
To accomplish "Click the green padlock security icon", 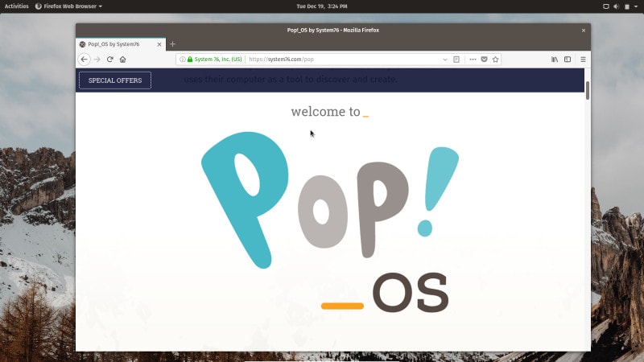I will (x=190, y=60).
